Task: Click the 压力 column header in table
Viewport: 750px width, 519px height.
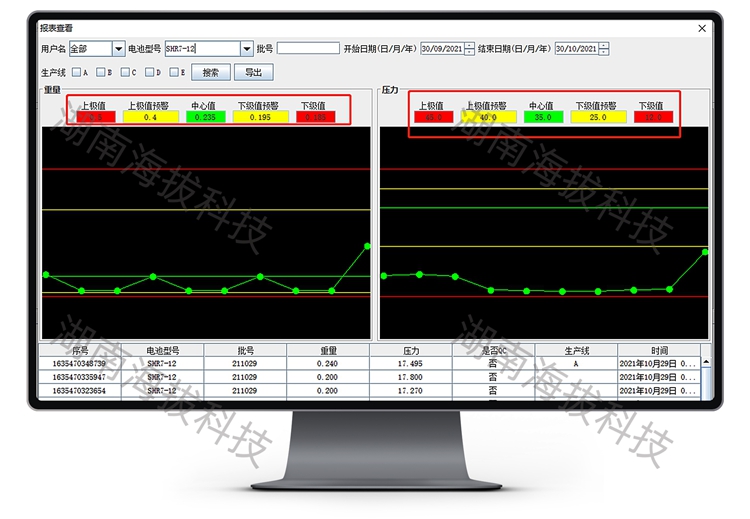Action: [x=411, y=351]
